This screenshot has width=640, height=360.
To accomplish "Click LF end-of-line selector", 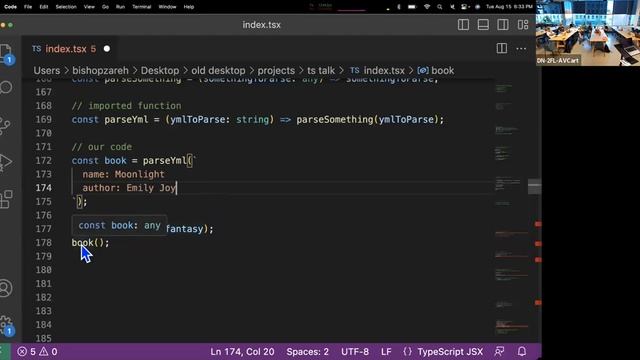I will [x=386, y=351].
